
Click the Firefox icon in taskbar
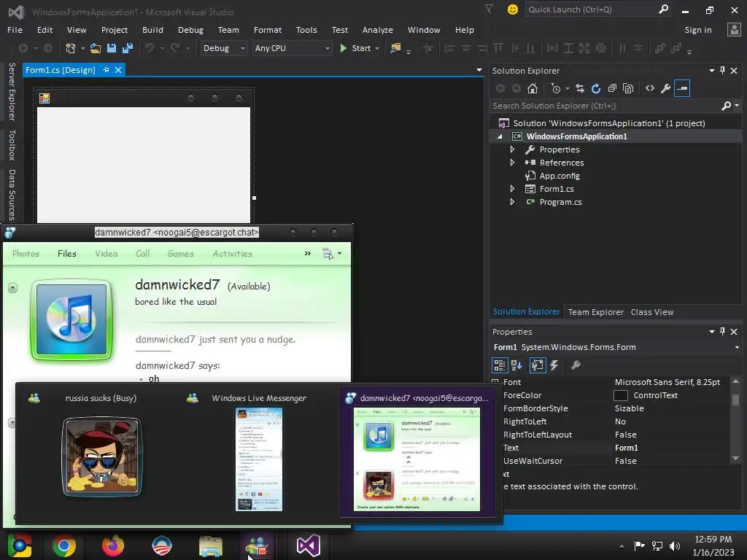point(113,546)
